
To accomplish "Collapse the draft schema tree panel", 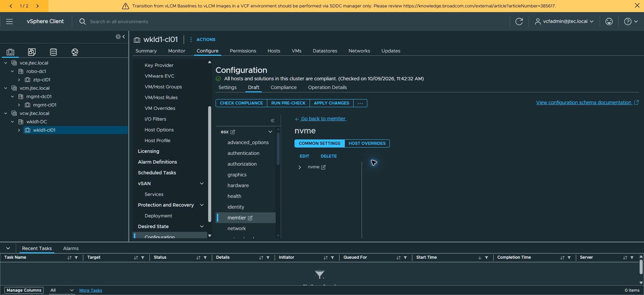I will pos(273,121).
